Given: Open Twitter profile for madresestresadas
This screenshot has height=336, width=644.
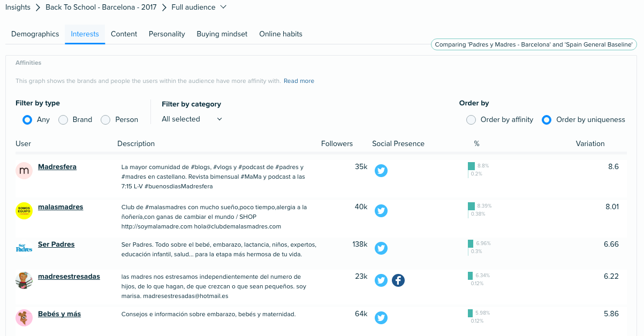Looking at the screenshot, I should tap(381, 280).
